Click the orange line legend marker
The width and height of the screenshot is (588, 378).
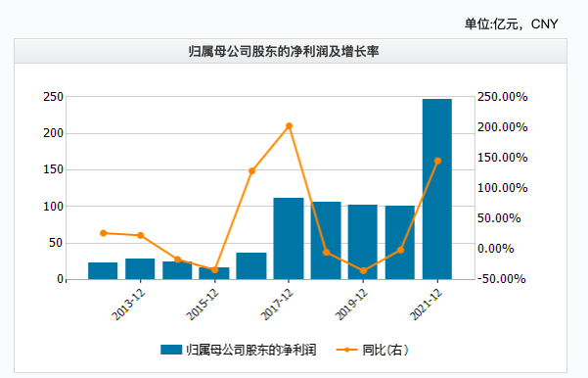(347, 350)
